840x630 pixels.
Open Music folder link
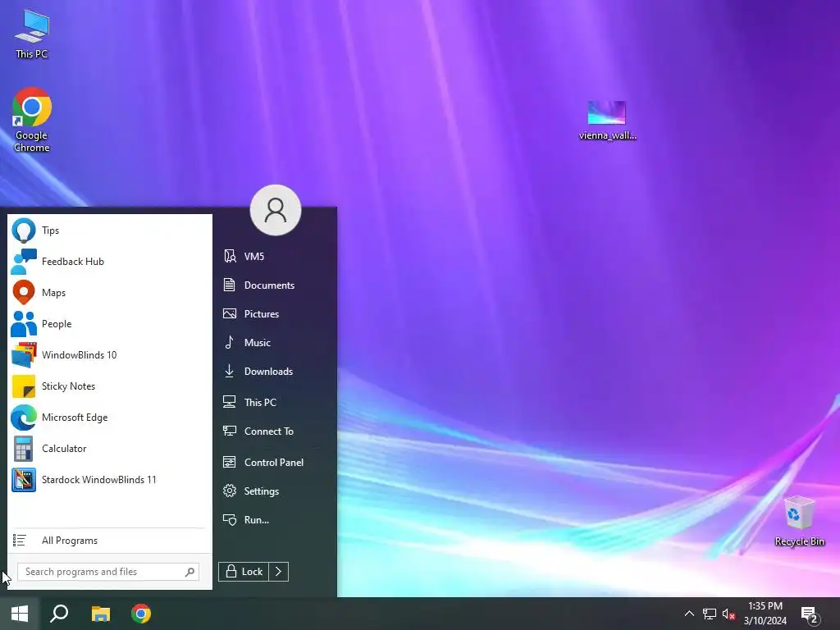point(276,342)
